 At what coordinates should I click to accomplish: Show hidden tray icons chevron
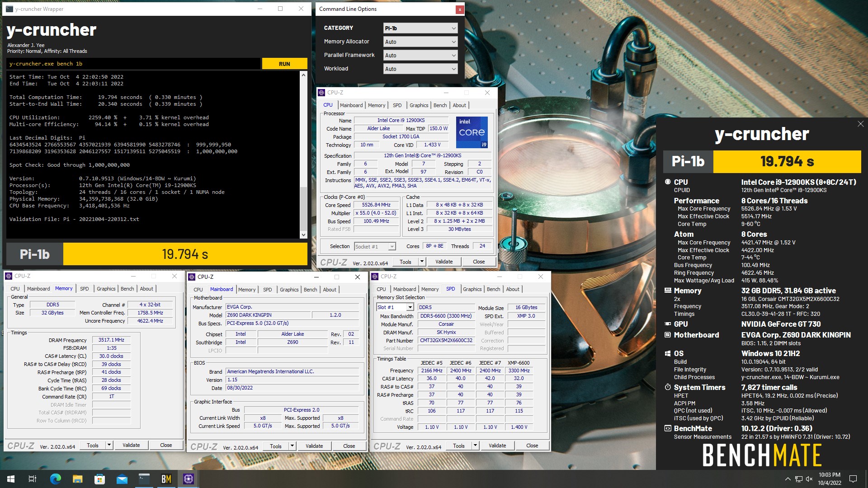click(788, 479)
